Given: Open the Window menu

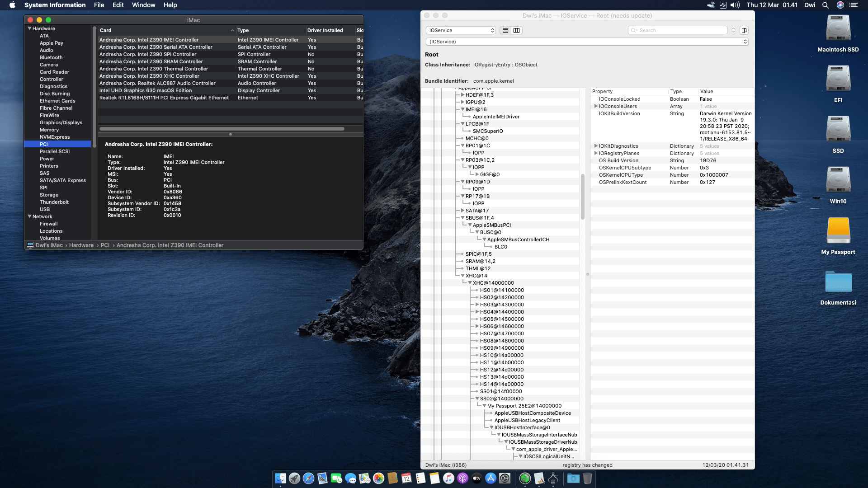Looking at the screenshot, I should click(x=143, y=5).
